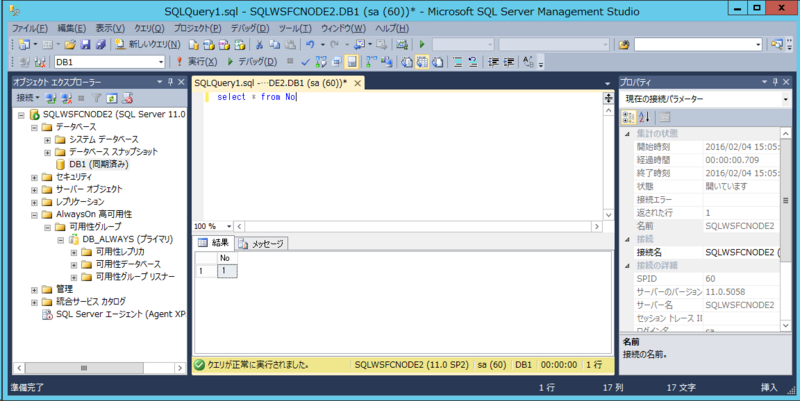
Task: Close the SQLQuery1.sql tab
Action: pos(358,83)
